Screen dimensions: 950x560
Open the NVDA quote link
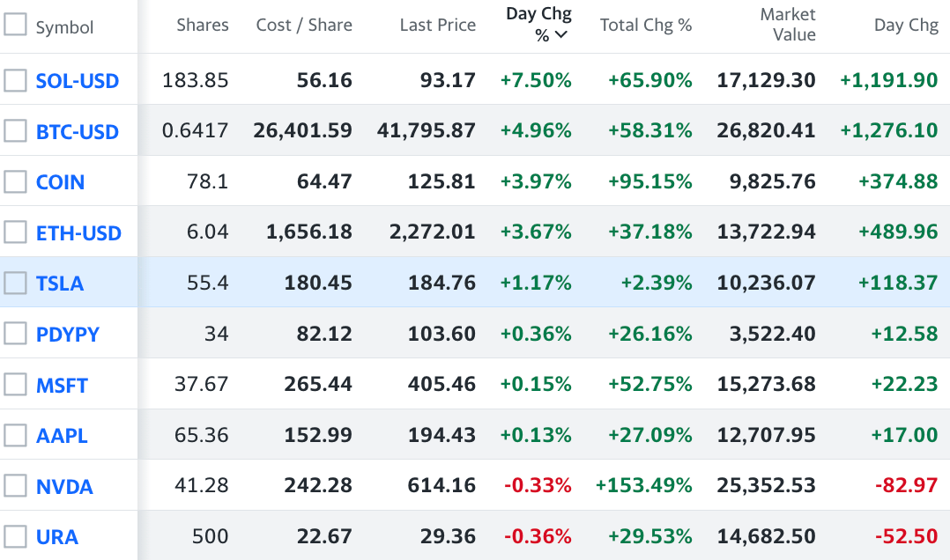pos(64,487)
